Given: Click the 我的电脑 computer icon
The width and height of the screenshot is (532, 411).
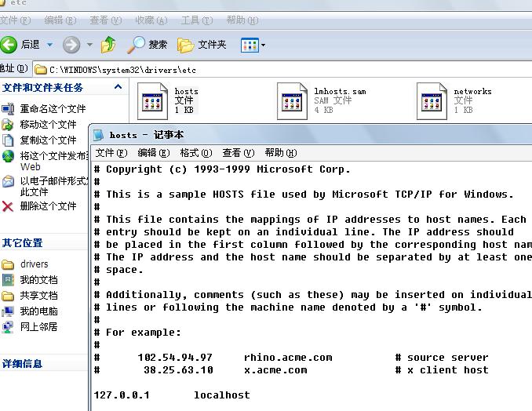Looking at the screenshot, I should (x=8, y=311).
